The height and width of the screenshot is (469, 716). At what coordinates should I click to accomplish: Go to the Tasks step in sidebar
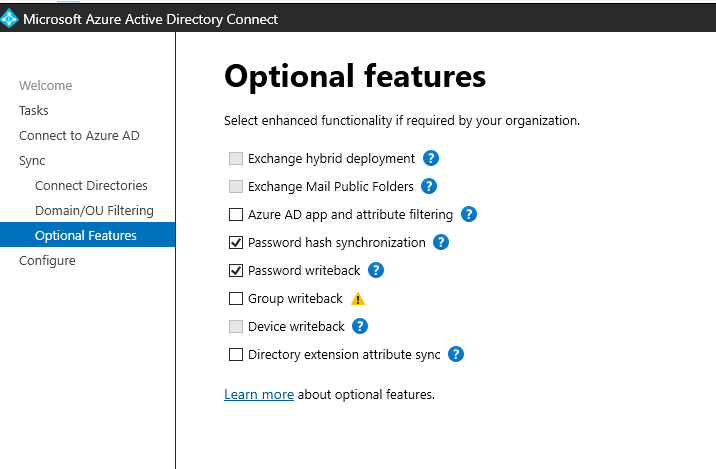(34, 111)
